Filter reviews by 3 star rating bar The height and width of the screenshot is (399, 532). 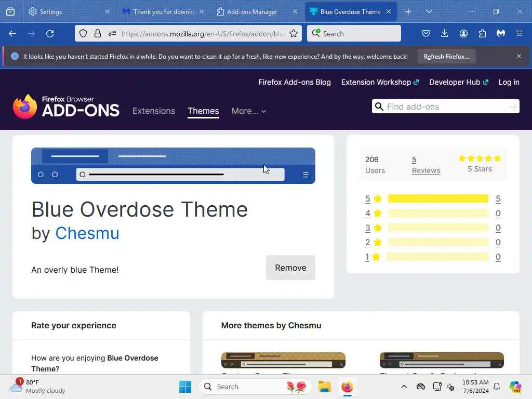coord(438,228)
